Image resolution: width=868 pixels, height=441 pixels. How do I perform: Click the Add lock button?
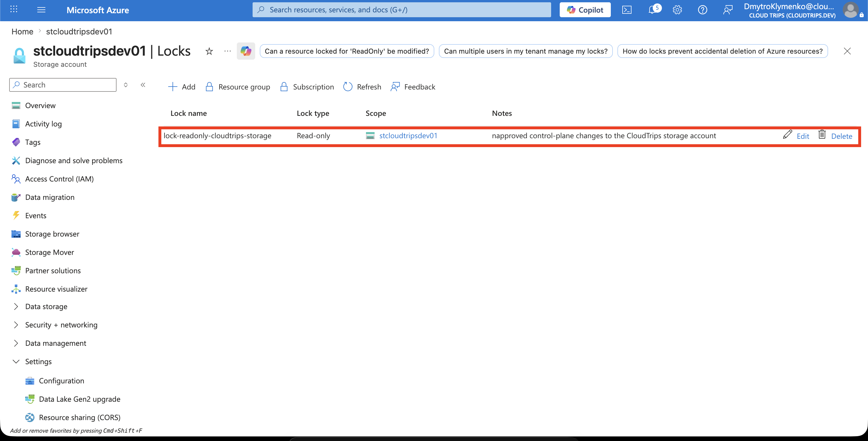click(x=181, y=87)
